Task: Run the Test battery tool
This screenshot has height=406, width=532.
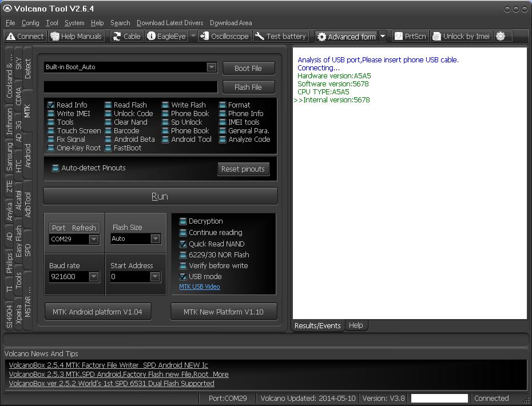Action: click(x=281, y=36)
